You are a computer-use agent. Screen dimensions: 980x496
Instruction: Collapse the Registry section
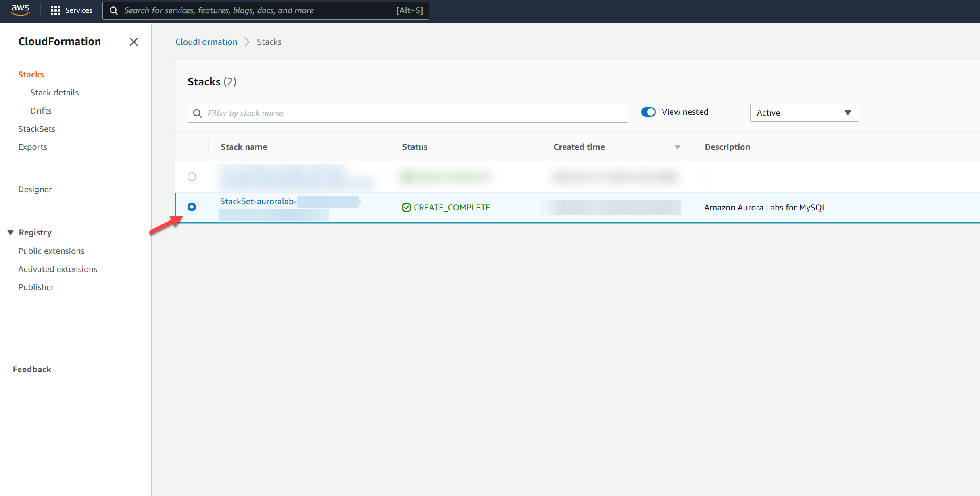point(11,232)
